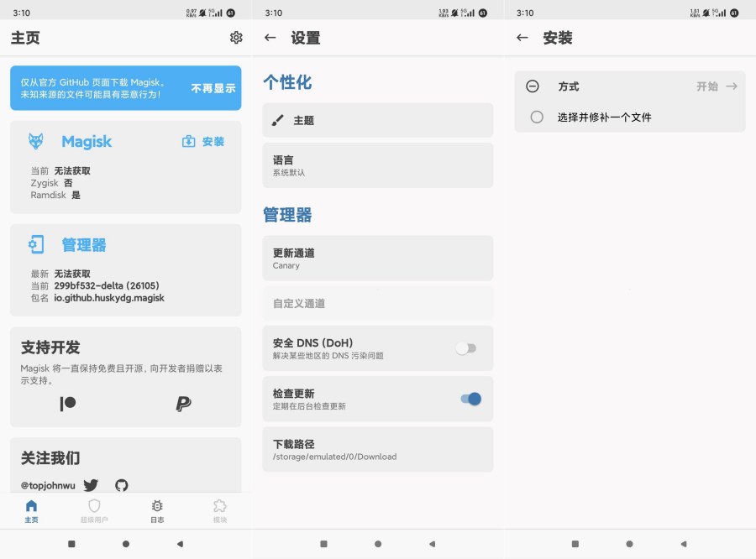
Task: Tap the 当前 无法获取 line in the Magisk card
Action: click(x=60, y=170)
